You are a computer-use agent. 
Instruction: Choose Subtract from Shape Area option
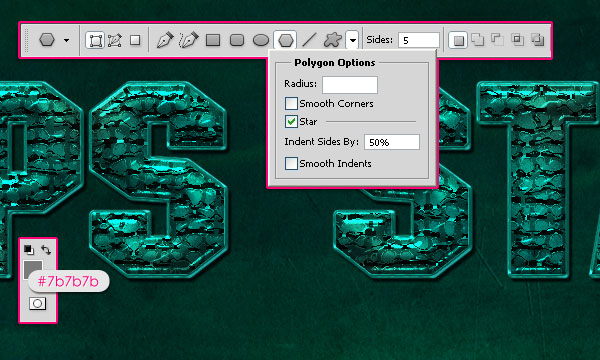click(x=497, y=40)
